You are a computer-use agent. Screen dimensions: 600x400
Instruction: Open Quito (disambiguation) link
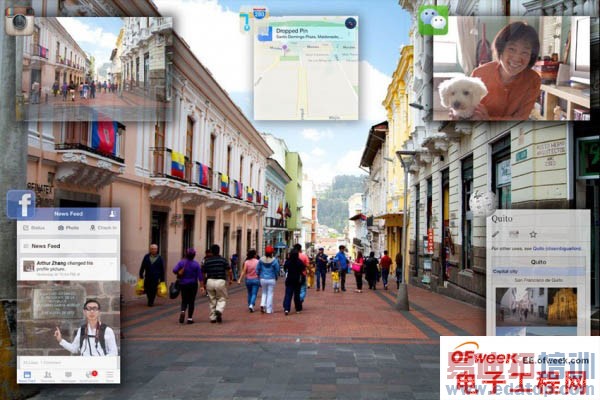557,248
